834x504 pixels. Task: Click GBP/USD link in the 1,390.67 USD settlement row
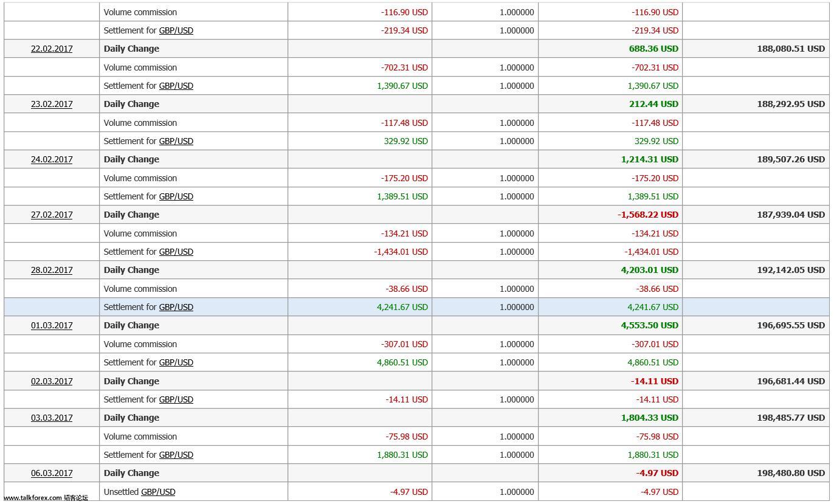pos(176,86)
